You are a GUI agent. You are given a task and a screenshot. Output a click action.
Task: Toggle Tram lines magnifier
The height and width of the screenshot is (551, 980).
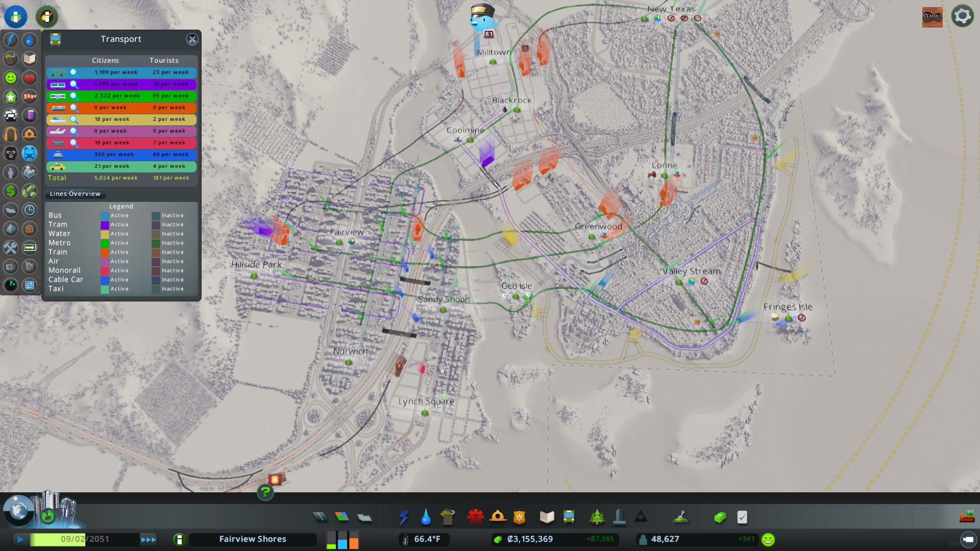tap(74, 84)
